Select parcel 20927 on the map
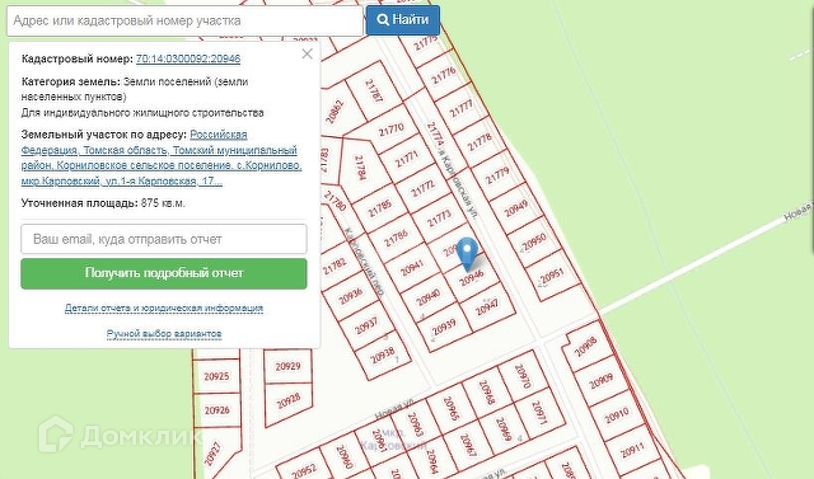 213,453
